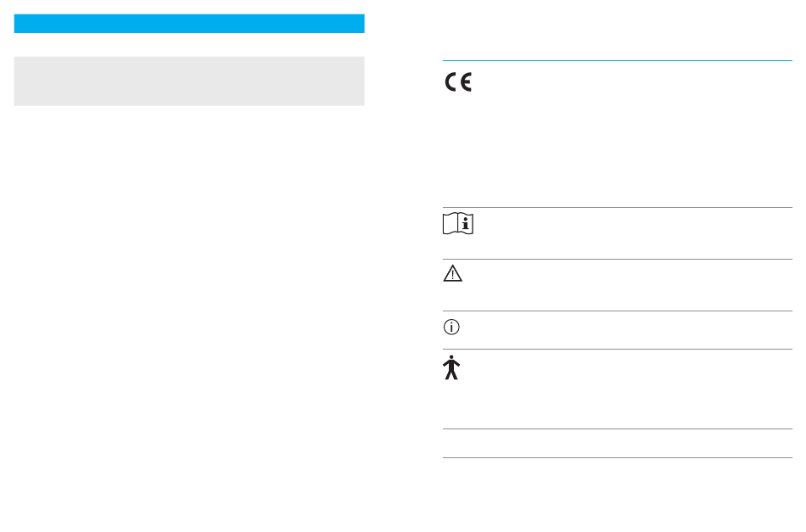Click the letter i page inside the booklet icon

465,224
